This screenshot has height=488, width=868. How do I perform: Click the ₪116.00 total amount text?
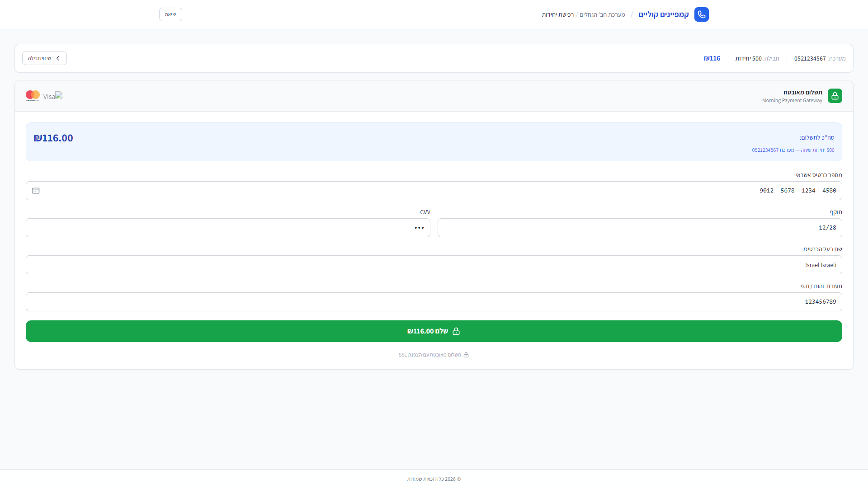[53, 138]
